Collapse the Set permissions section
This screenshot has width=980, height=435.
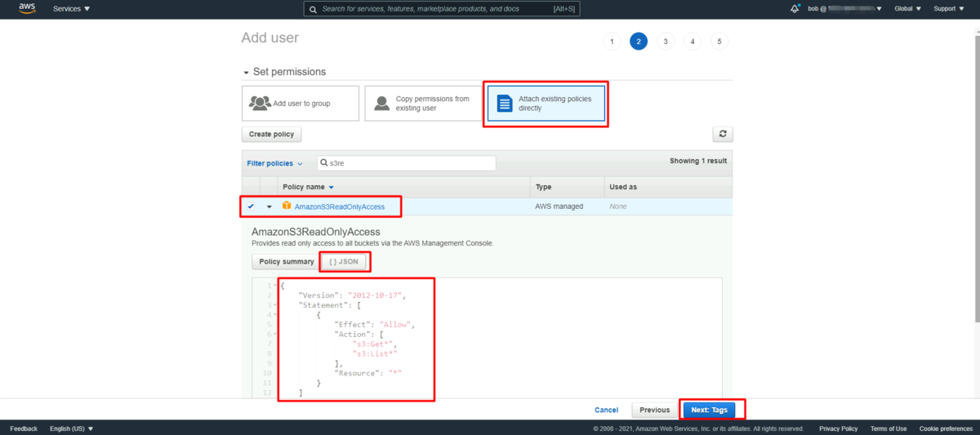tap(246, 73)
